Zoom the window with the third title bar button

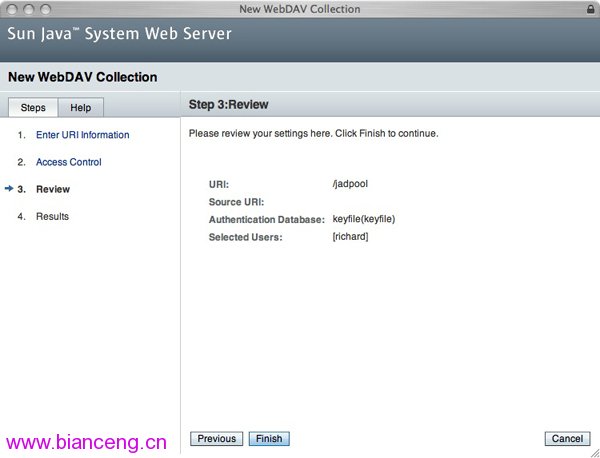click(46, 9)
